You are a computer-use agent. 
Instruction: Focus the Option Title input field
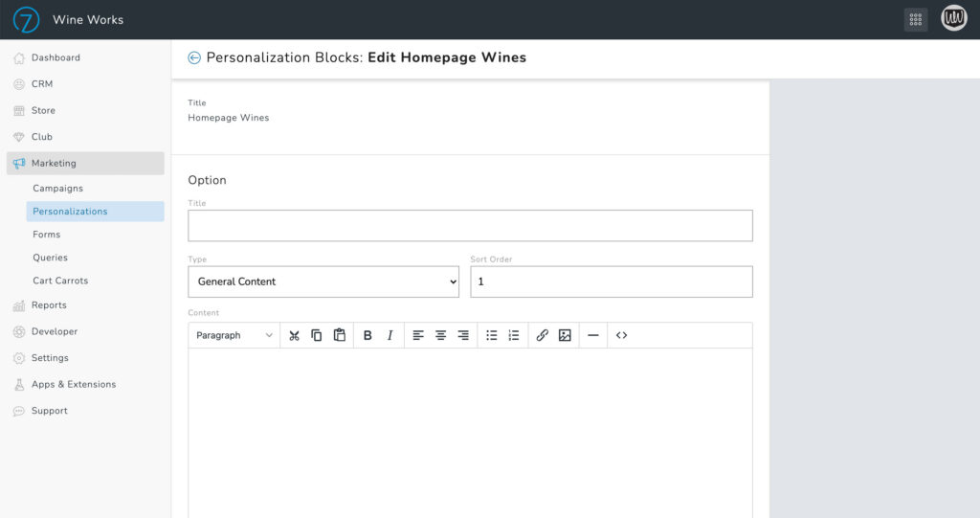click(470, 226)
